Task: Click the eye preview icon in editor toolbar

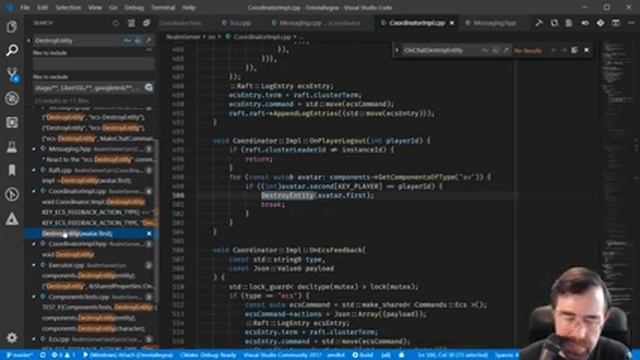Action: 585,23
